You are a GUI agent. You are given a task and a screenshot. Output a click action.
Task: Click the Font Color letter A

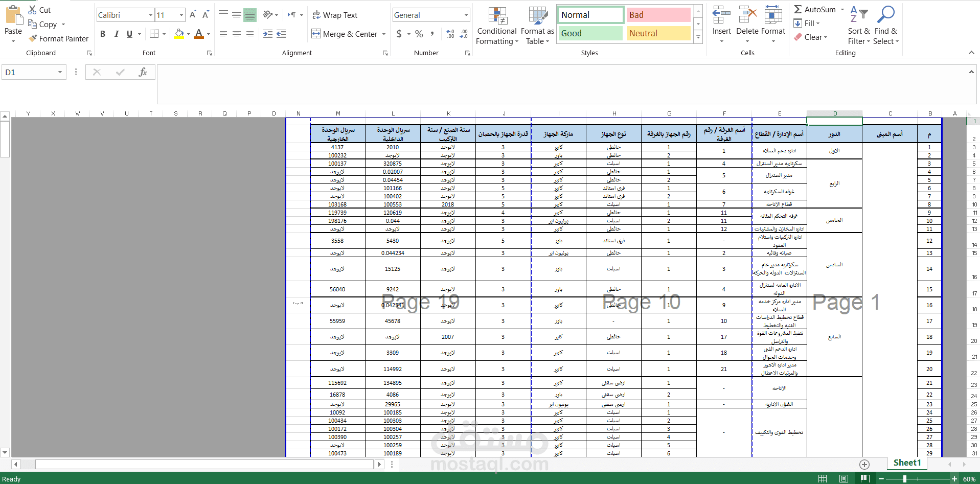pos(199,34)
